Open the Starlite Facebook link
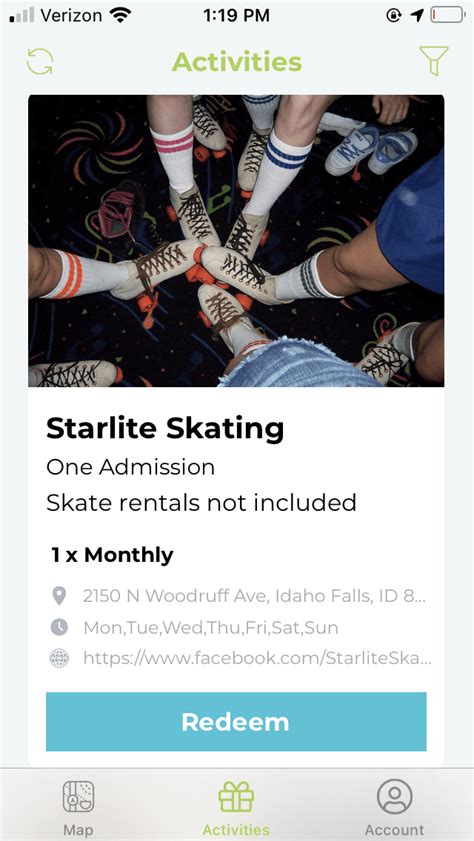The image size is (474, 841). [x=257, y=659]
